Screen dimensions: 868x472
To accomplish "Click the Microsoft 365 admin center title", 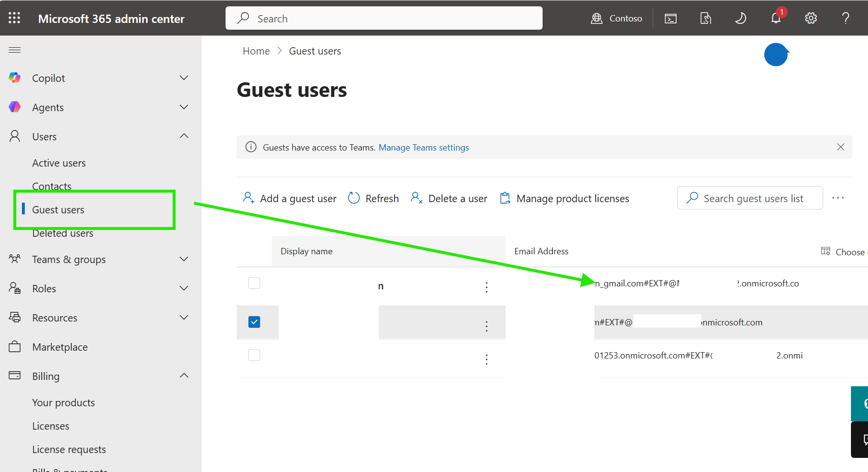I will point(111,19).
